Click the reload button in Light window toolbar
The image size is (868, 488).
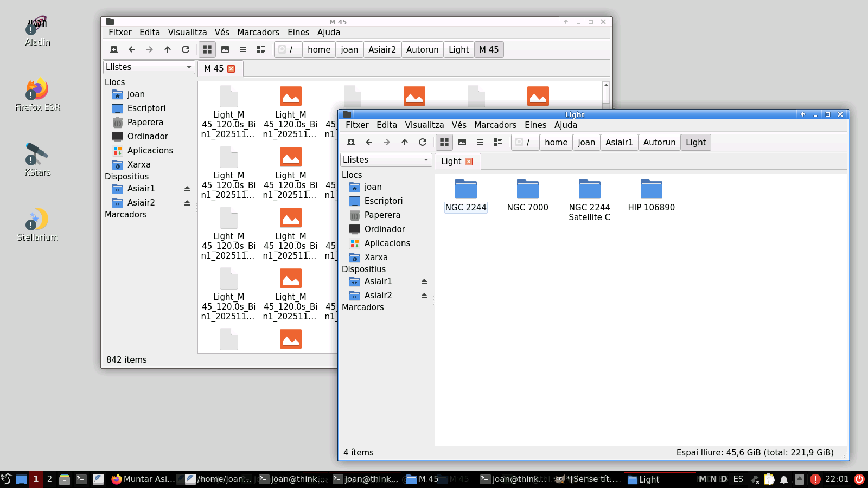click(423, 142)
